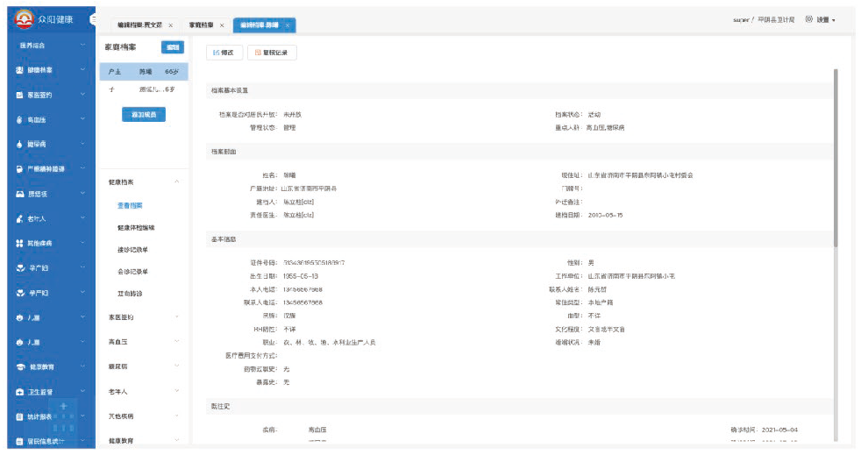The height and width of the screenshot is (455, 868).
Task: Expand the 其他疾病 section in the middle panel
Action: (x=177, y=416)
